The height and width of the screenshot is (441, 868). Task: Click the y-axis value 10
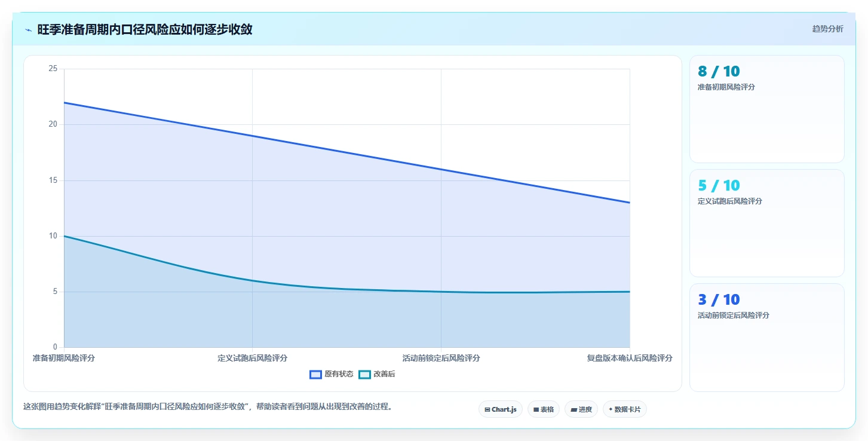pos(53,236)
